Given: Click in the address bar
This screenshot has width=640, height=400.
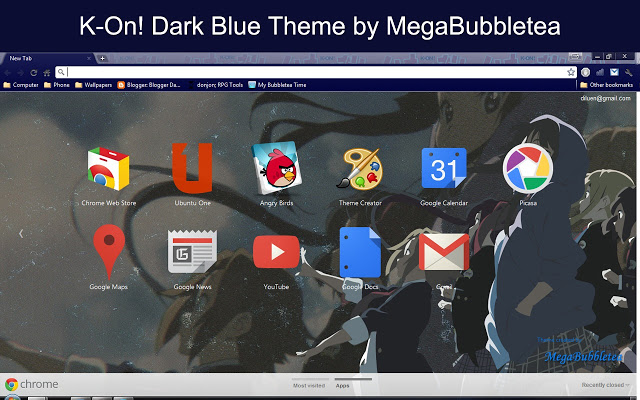Looking at the screenshot, I should pyautogui.click(x=316, y=72).
